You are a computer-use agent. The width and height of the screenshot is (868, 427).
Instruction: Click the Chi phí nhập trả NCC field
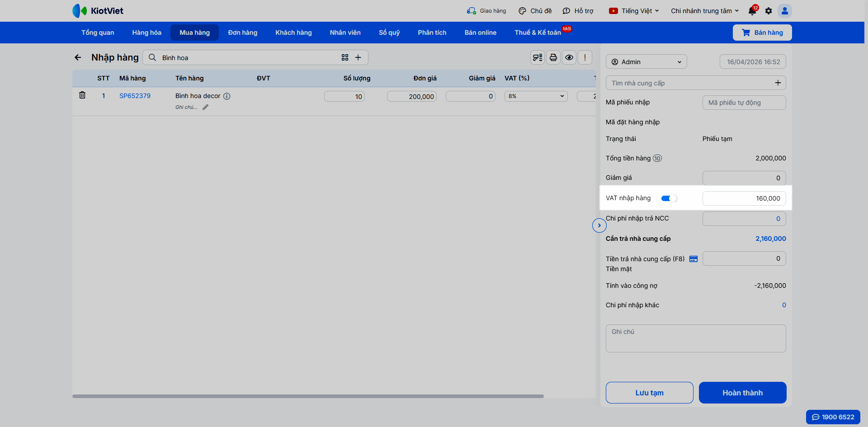(x=744, y=219)
